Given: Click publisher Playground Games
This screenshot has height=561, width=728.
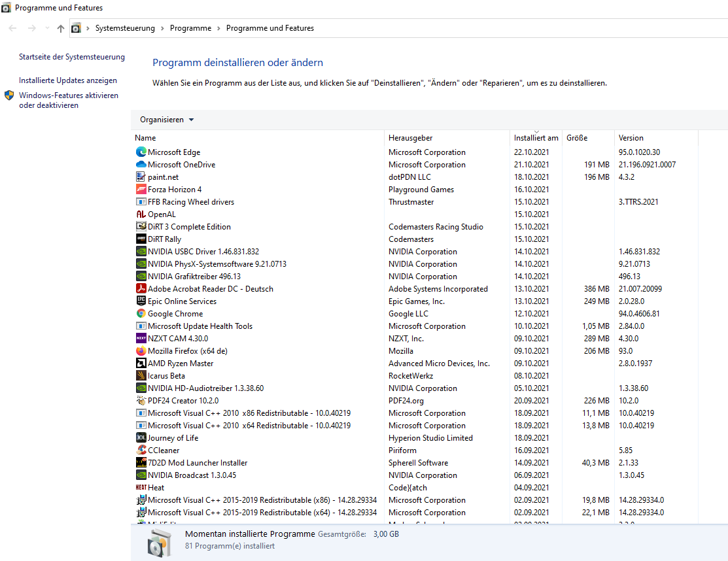Looking at the screenshot, I should pos(421,190).
